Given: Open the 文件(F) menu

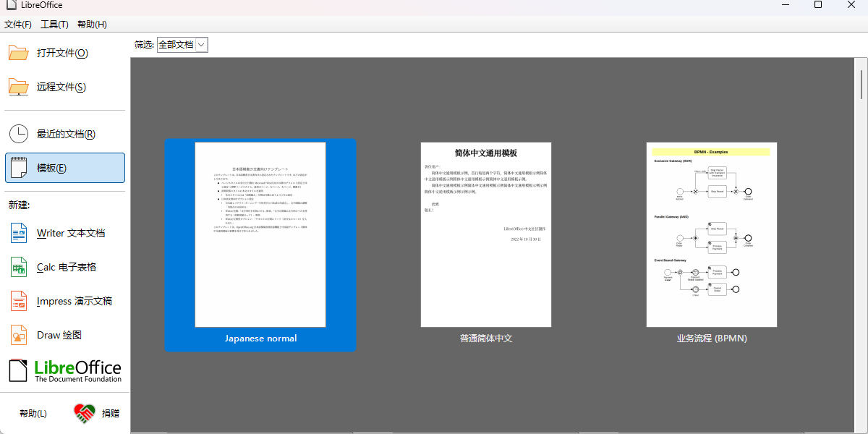Looking at the screenshot, I should tap(18, 24).
